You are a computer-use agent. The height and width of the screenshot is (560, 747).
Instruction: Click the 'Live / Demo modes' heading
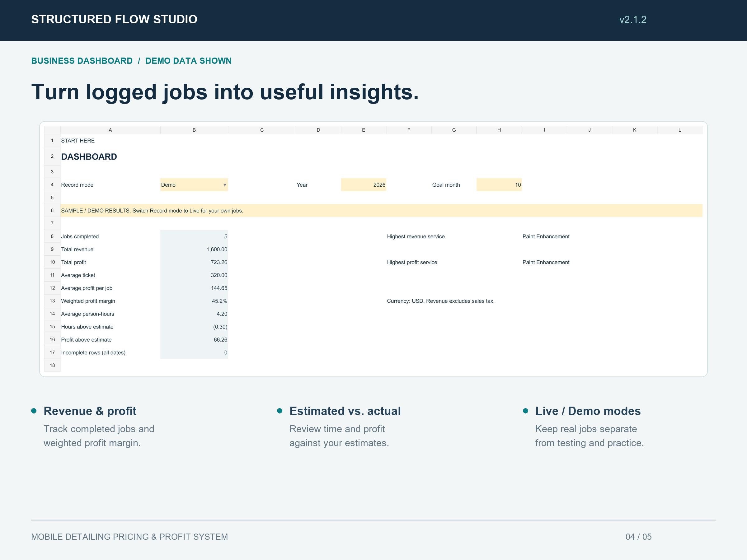click(588, 411)
